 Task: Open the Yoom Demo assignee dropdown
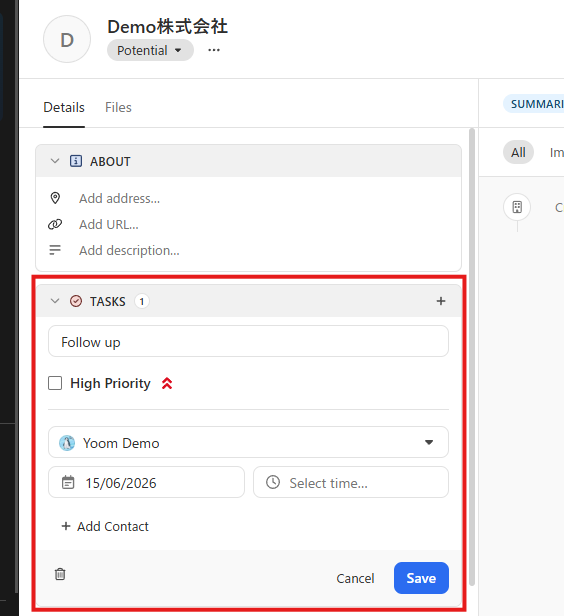248,442
